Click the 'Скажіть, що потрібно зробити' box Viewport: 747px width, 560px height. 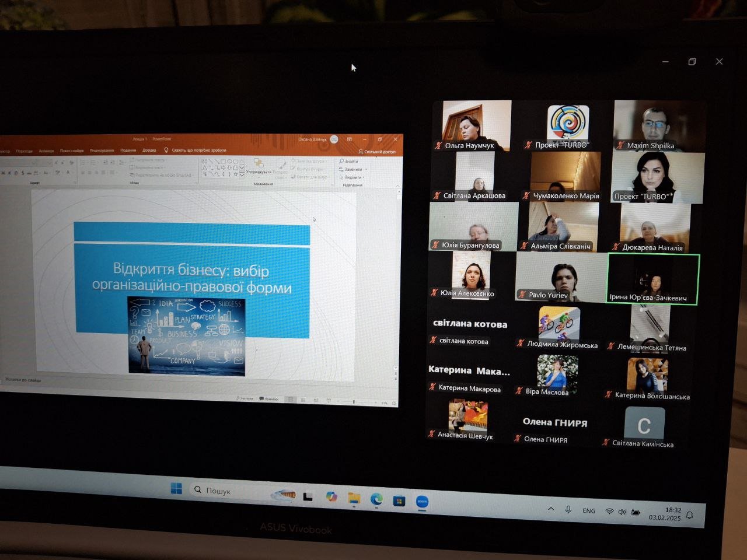point(195,150)
